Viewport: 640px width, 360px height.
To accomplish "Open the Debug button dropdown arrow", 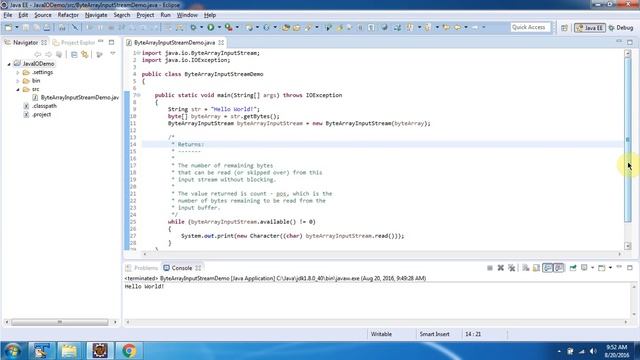I will click(201, 27).
